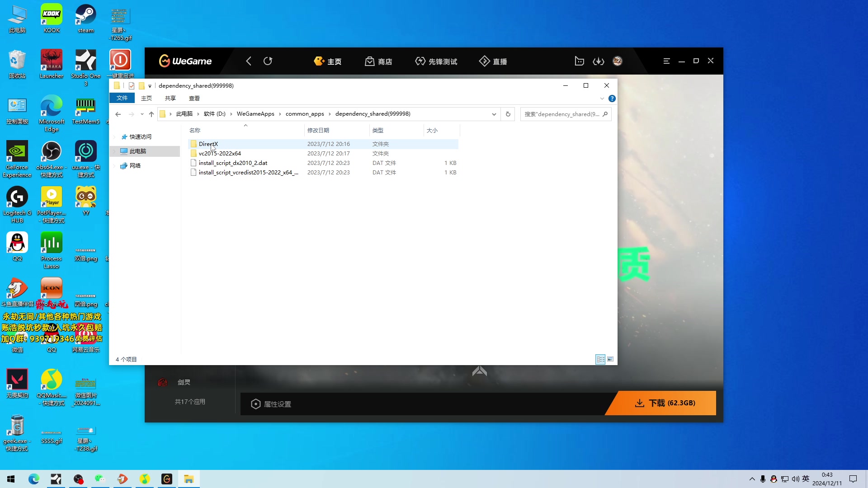Click the back navigation arrow
The image size is (868, 488).
[x=118, y=114]
